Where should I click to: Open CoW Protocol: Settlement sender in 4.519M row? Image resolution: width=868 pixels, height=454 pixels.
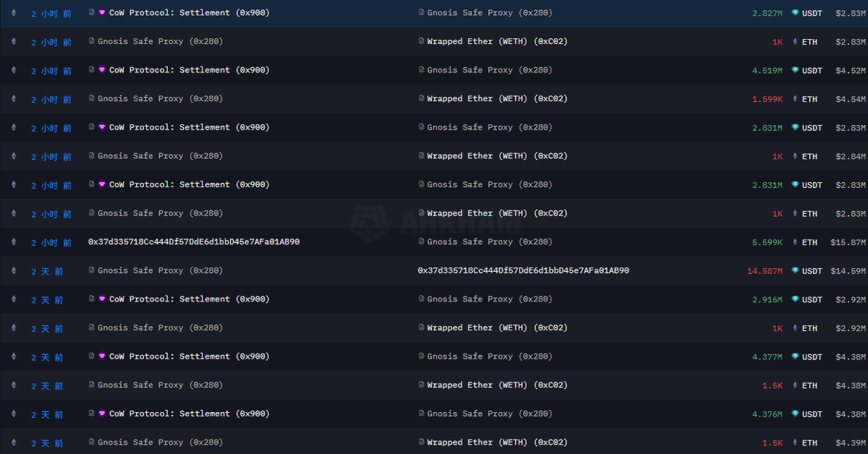[190, 70]
